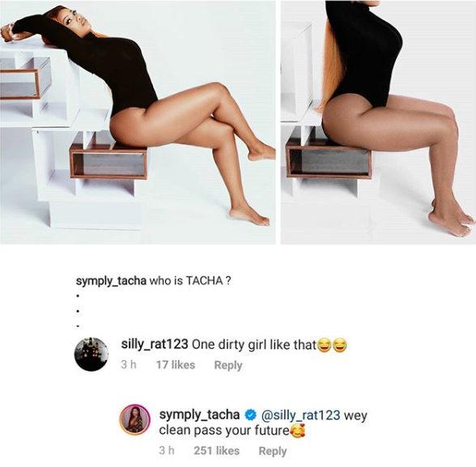Open the left photo of seated pose
The height and width of the screenshot is (467, 476).
pyautogui.click(x=138, y=122)
